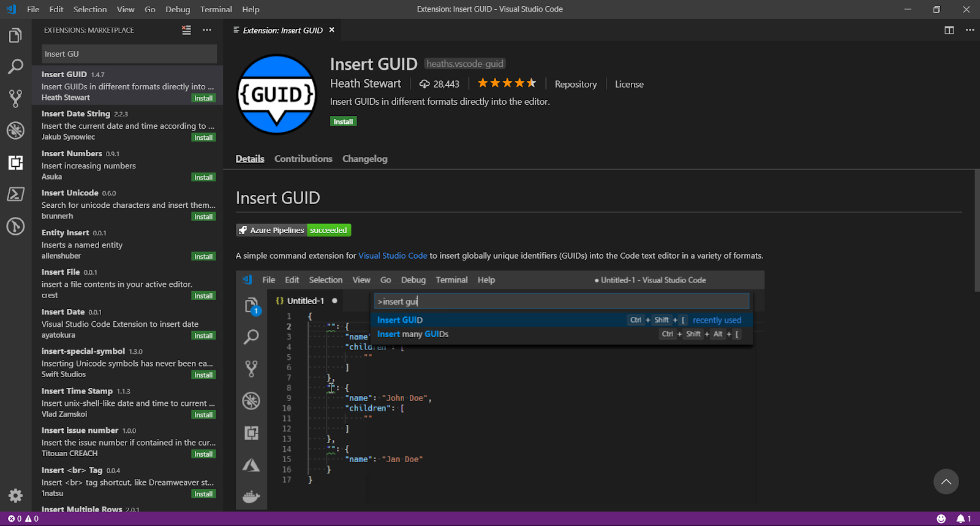Click the Insert GUID extension logo

tap(276, 94)
